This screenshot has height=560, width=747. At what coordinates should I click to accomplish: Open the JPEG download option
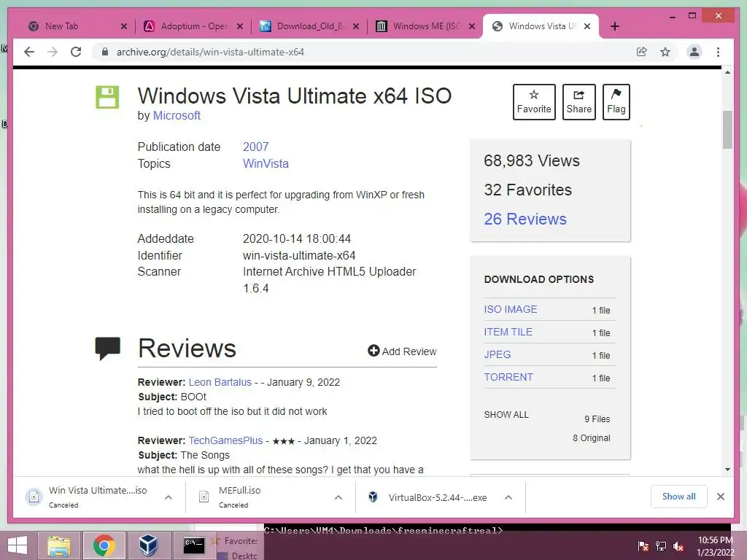click(498, 355)
